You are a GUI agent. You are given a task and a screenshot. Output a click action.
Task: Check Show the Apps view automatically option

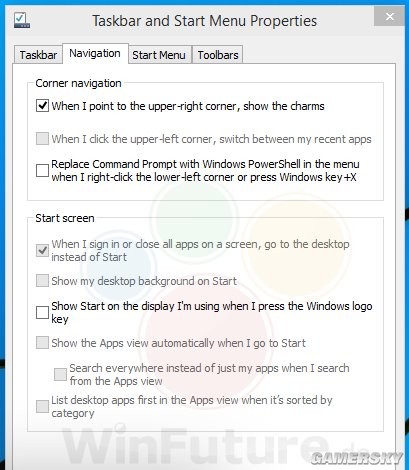click(42, 343)
